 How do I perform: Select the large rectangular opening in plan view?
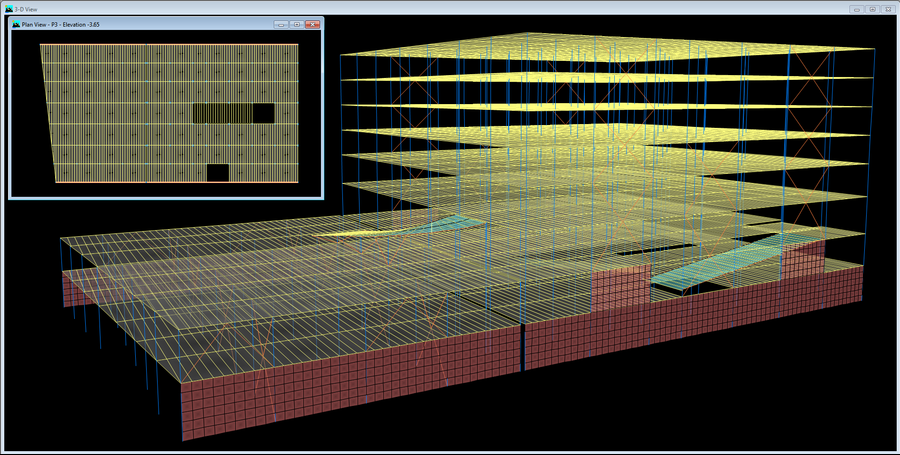232,113
